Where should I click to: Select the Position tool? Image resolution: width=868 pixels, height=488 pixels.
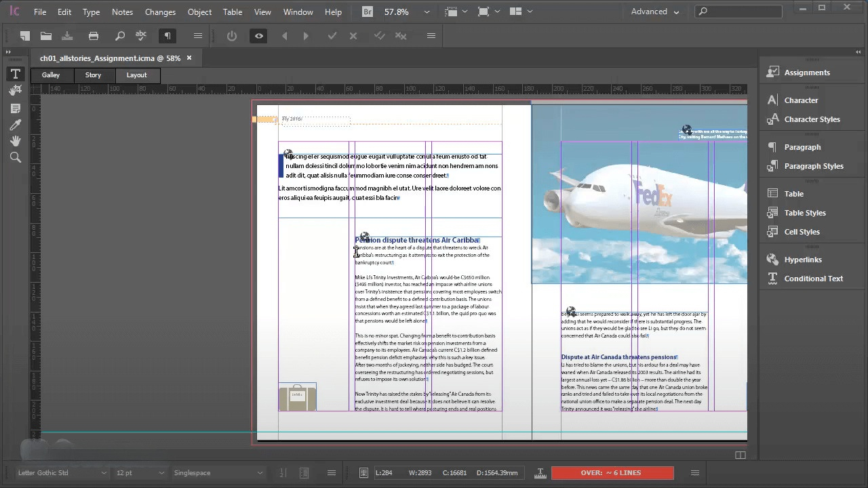pos(16,90)
